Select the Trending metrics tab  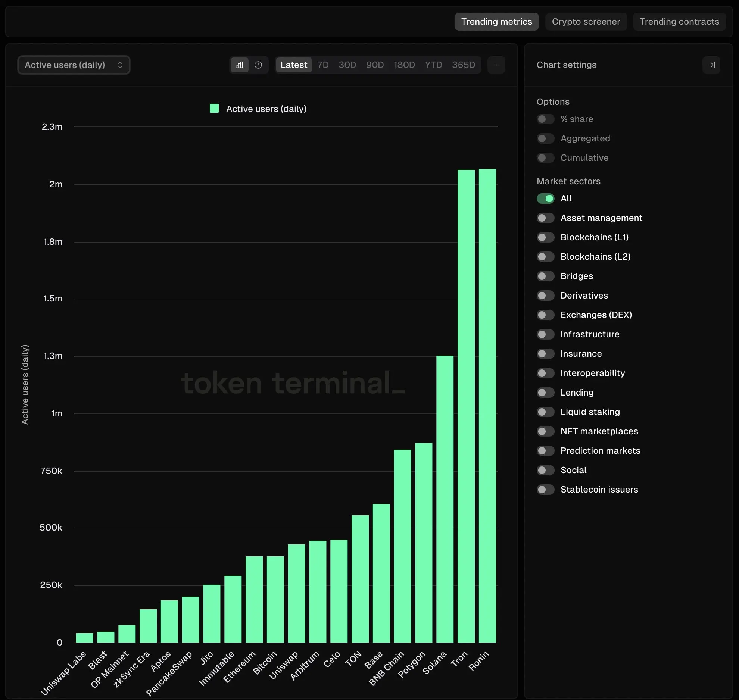pos(496,21)
